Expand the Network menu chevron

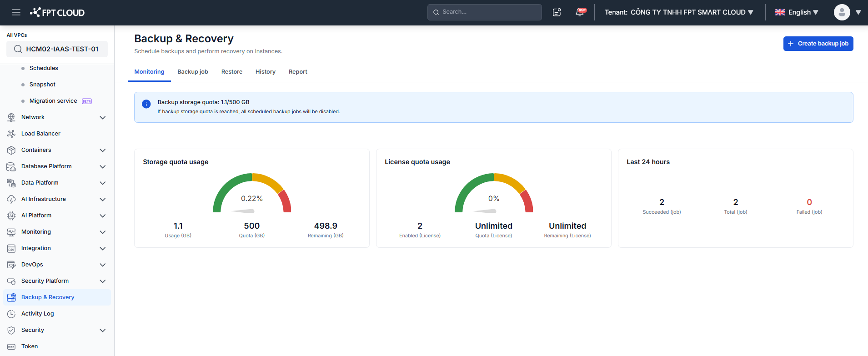click(x=103, y=117)
